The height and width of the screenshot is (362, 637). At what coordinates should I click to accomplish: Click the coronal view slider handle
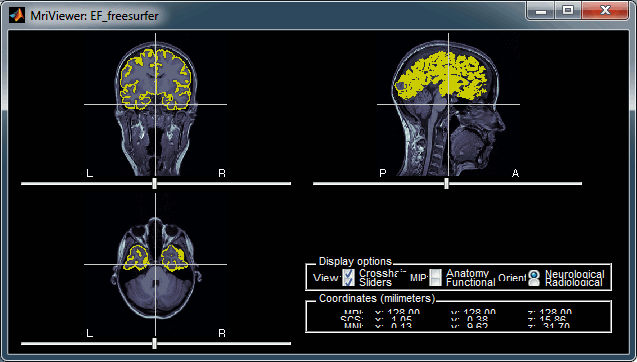154,183
